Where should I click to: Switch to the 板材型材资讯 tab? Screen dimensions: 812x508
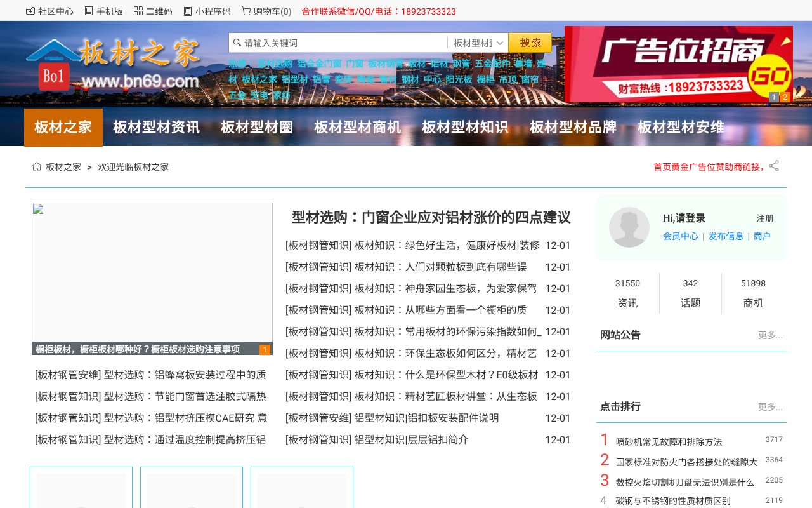(x=155, y=127)
